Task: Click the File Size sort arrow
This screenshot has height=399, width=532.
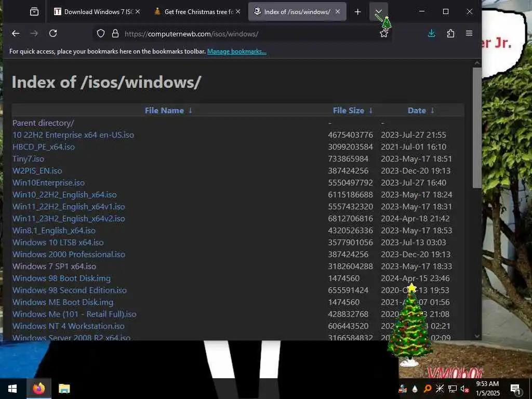Action: 371,110
